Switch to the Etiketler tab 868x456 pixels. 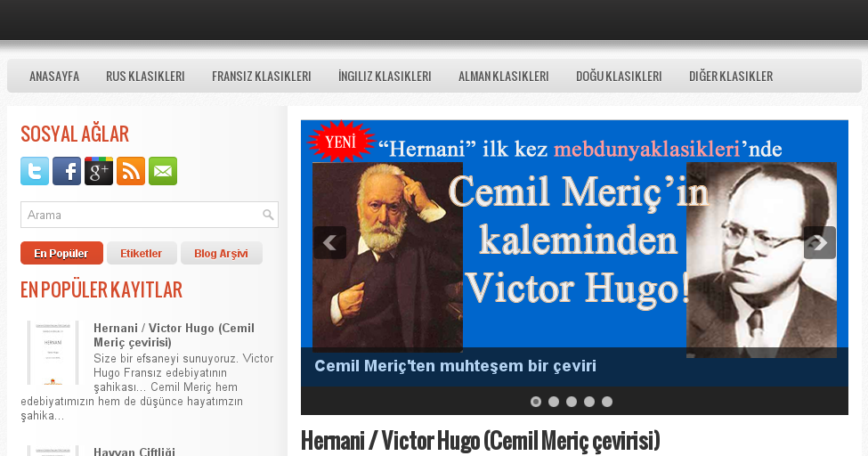(x=142, y=253)
